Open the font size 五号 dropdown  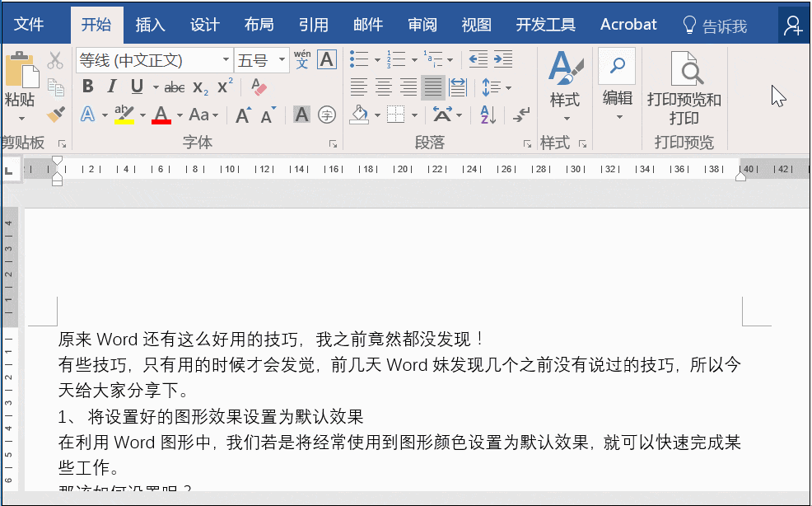point(282,60)
